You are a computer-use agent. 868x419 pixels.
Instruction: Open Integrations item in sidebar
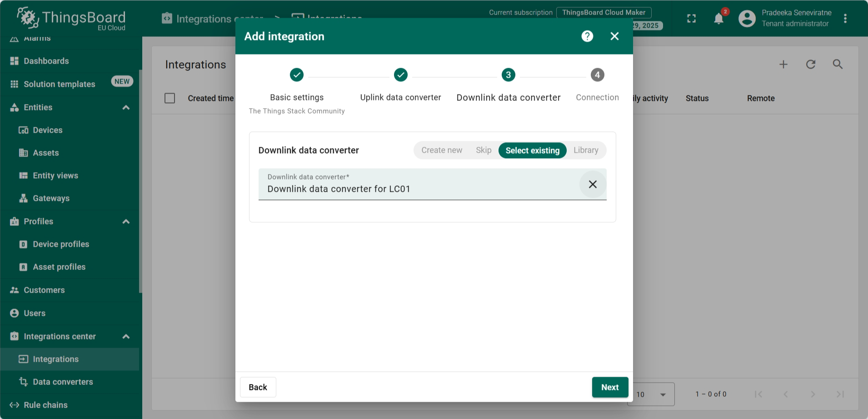70,359
